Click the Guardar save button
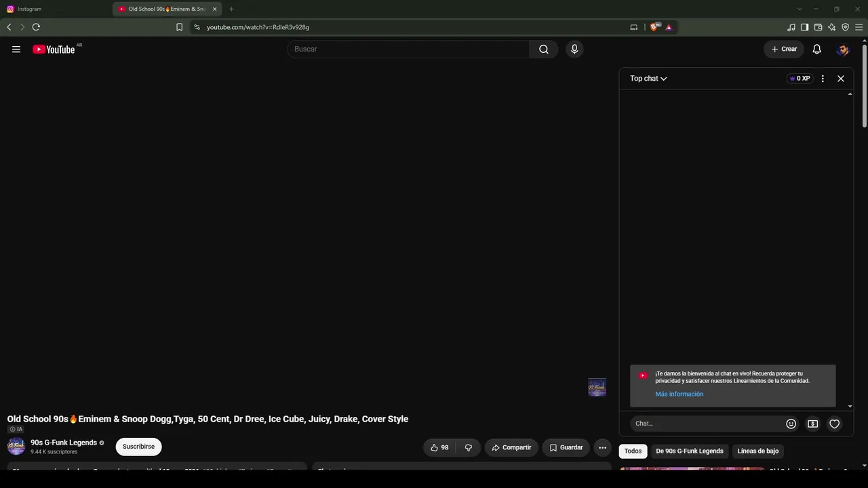Image resolution: width=868 pixels, height=488 pixels. pos(566,447)
